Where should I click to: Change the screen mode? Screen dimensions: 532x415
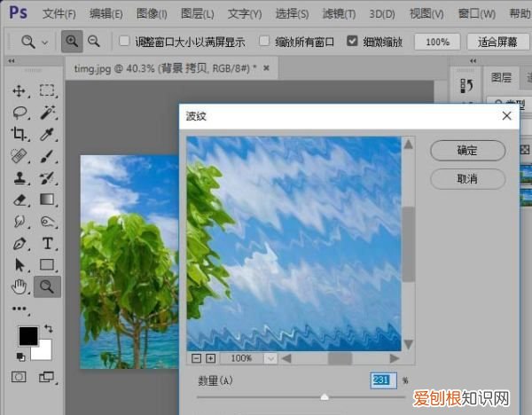[46, 377]
